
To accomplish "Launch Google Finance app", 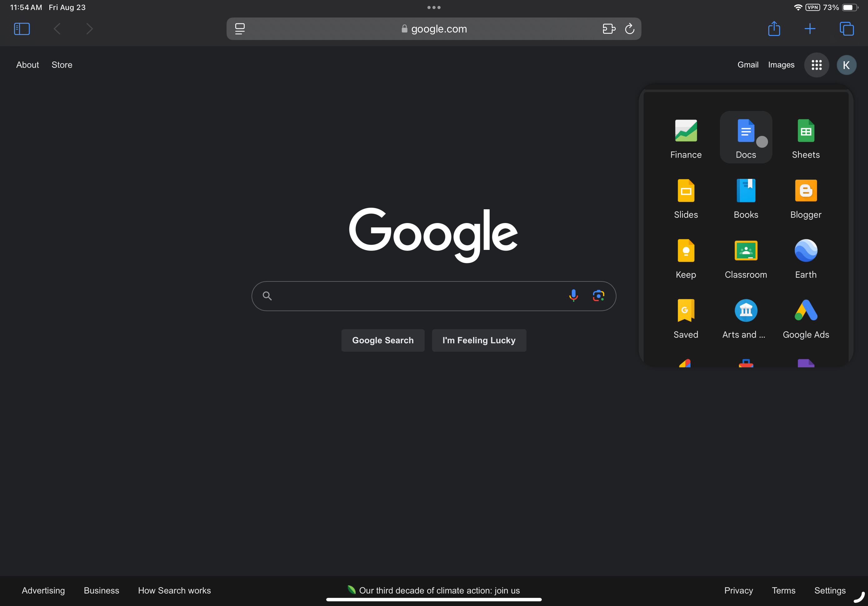I will [x=686, y=137].
